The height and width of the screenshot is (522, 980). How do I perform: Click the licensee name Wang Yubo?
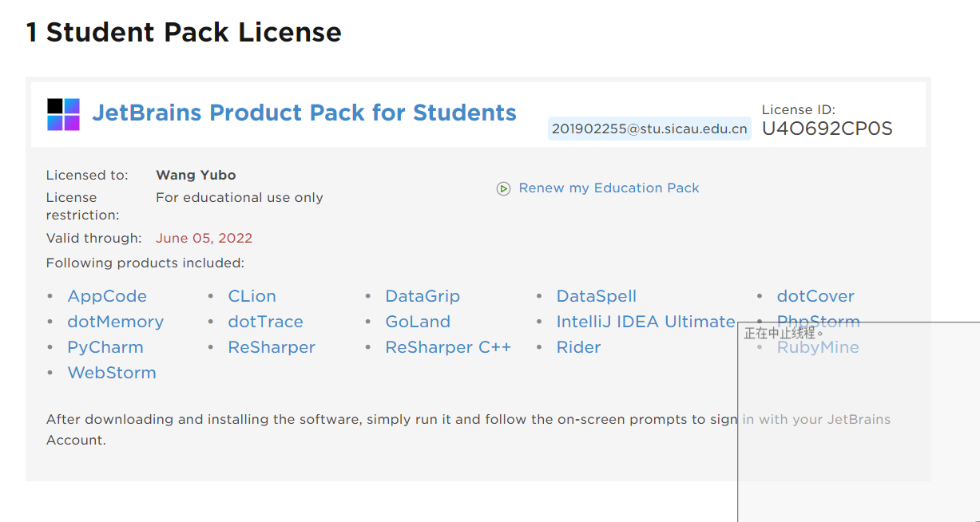click(x=196, y=175)
